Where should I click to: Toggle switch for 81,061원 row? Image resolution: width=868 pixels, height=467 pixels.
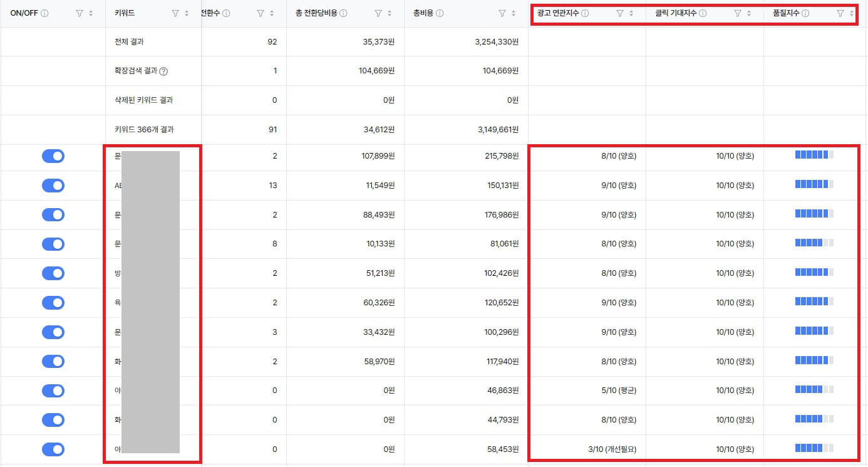coord(53,244)
